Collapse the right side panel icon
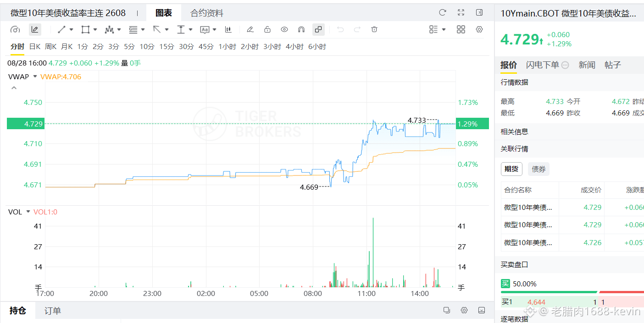644x323 pixels. pos(479,12)
